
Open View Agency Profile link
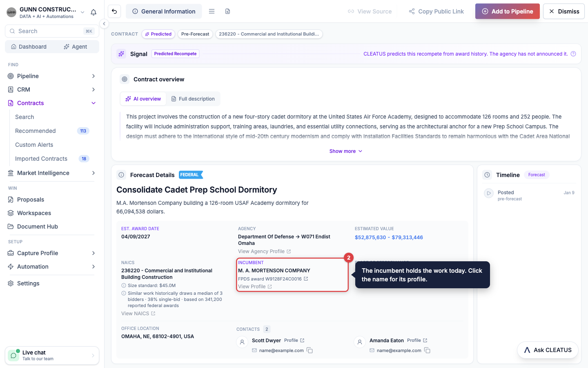point(264,251)
